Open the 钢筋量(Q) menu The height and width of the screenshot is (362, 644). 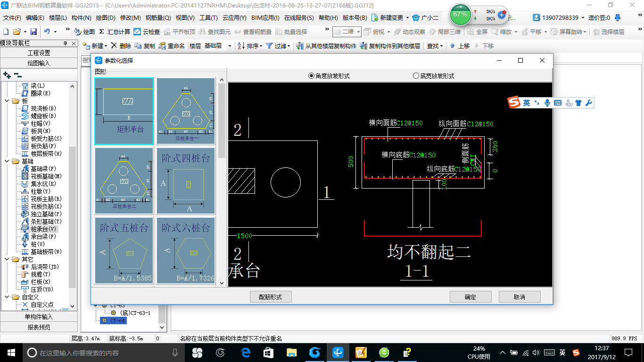pos(158,17)
